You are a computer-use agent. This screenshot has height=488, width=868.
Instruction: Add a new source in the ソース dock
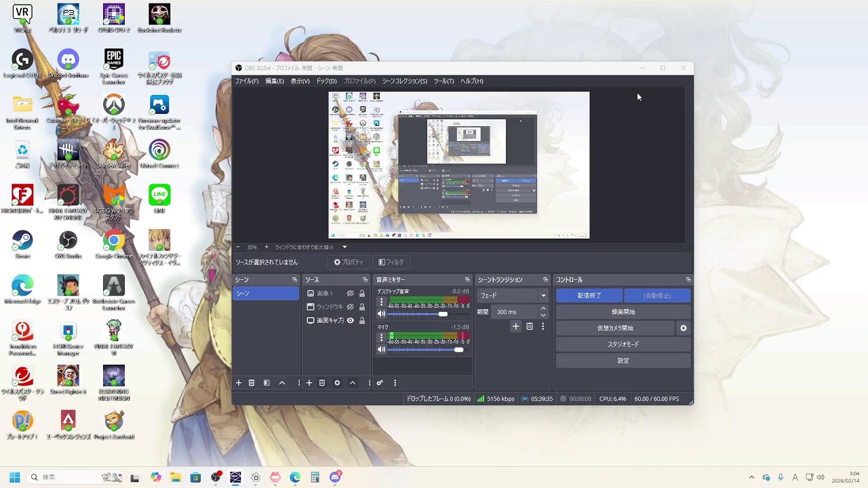coord(309,383)
